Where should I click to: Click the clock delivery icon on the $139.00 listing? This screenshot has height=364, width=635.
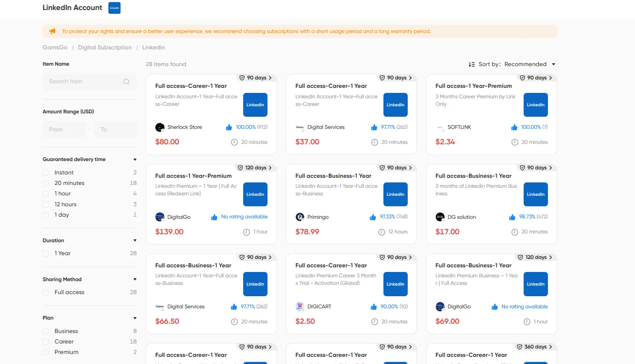[246, 231]
